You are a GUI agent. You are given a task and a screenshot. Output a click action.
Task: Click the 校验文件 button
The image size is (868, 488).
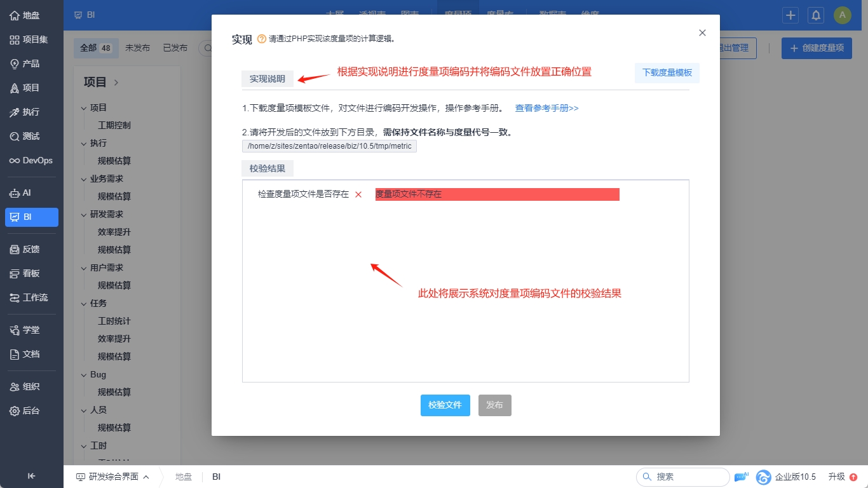[445, 405]
